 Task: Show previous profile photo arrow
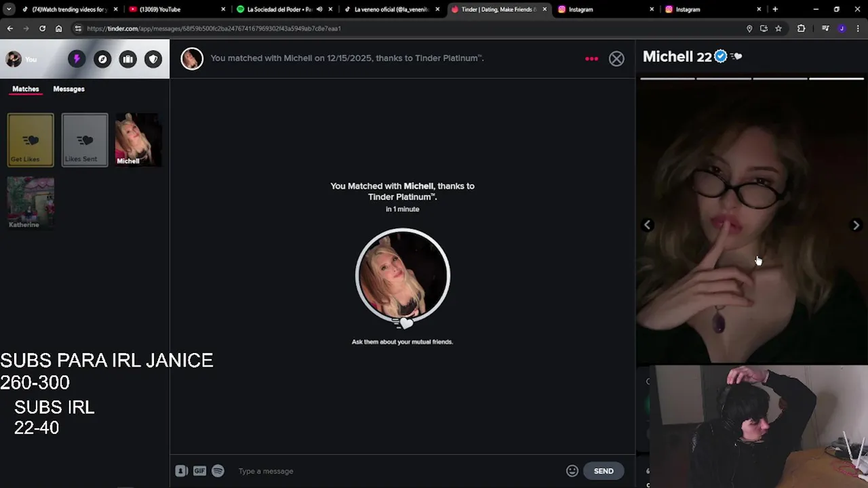(648, 225)
